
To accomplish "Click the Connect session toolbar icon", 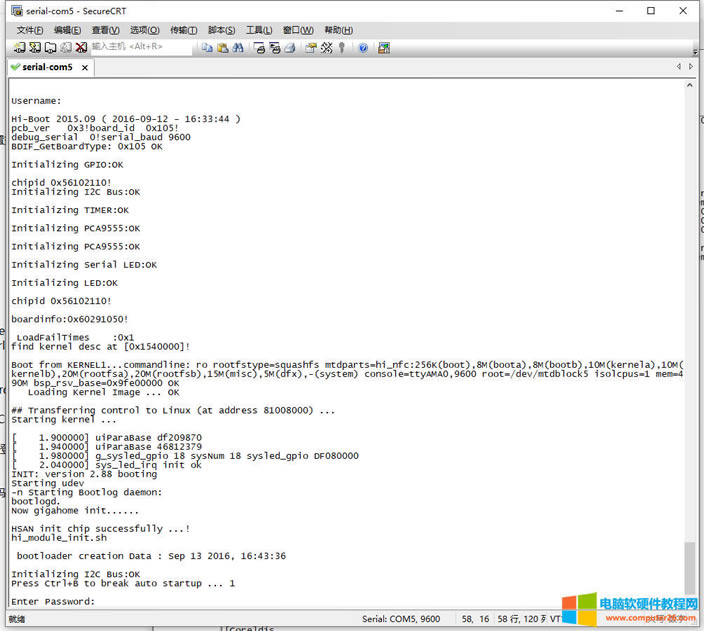I will 21,47.
